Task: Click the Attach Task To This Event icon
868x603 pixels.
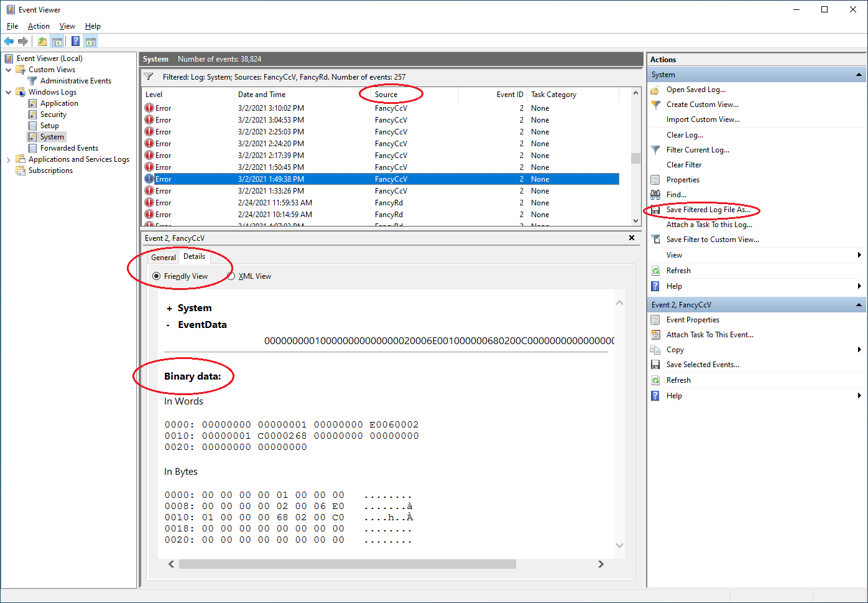Action: tap(655, 335)
